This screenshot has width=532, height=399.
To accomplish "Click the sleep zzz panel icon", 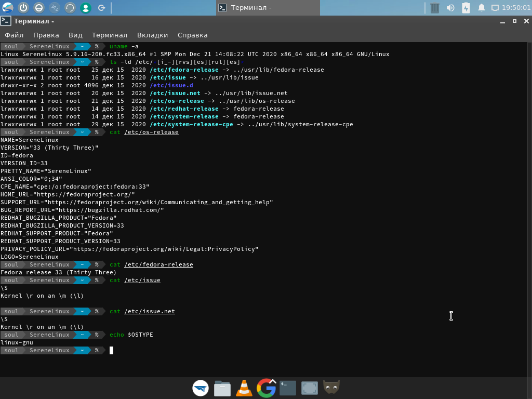I will pos(54,7).
